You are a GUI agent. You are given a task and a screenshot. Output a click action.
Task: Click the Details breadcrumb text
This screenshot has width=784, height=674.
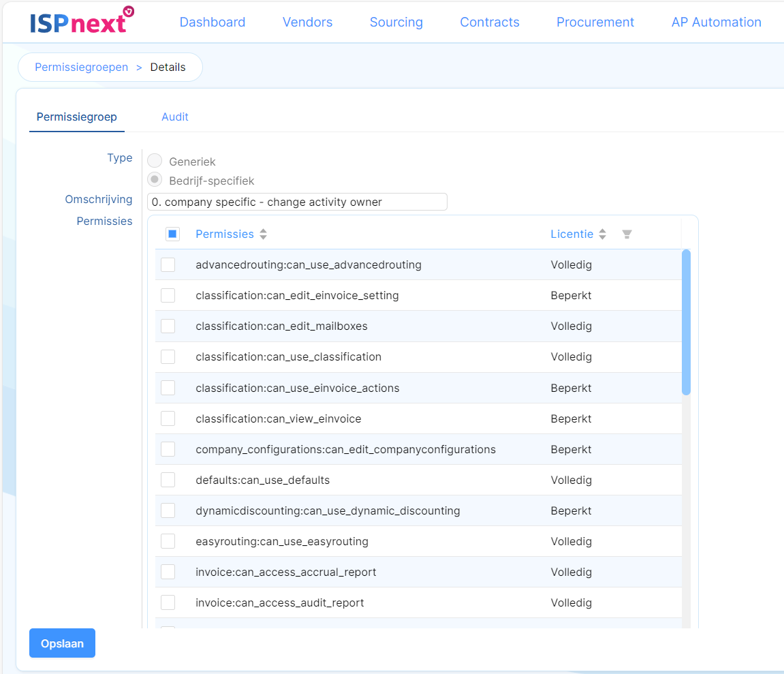168,67
